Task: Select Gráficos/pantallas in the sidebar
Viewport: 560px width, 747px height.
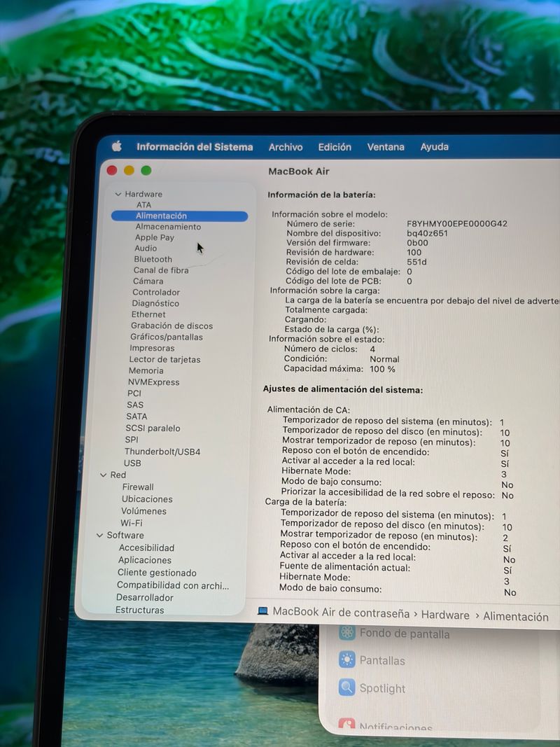Action: 167,337
